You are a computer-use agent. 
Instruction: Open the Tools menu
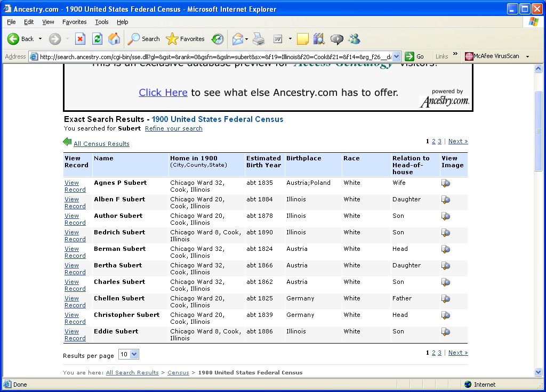pyautogui.click(x=102, y=22)
